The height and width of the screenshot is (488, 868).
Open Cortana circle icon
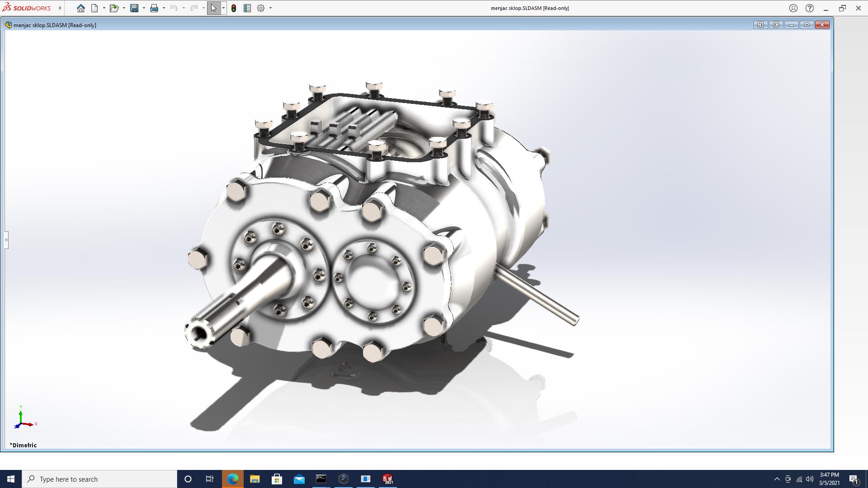coord(188,479)
